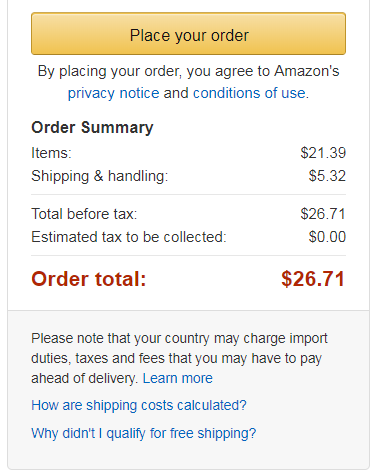The height and width of the screenshot is (474, 376).
Task: Select the Items label in summary
Action: 51,153
